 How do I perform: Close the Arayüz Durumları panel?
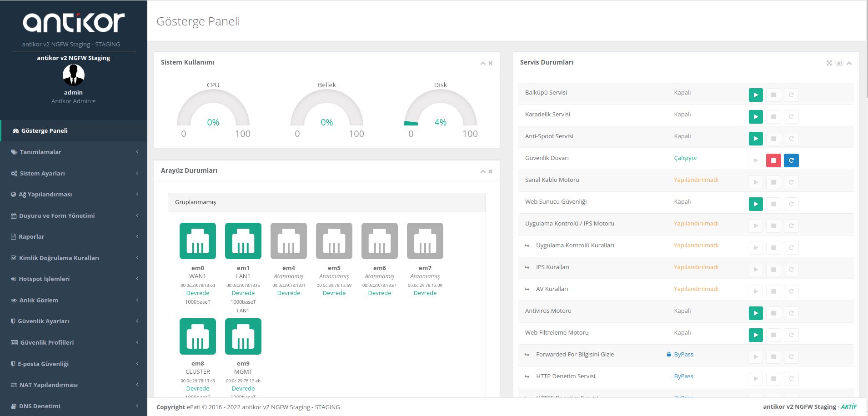coord(491,171)
